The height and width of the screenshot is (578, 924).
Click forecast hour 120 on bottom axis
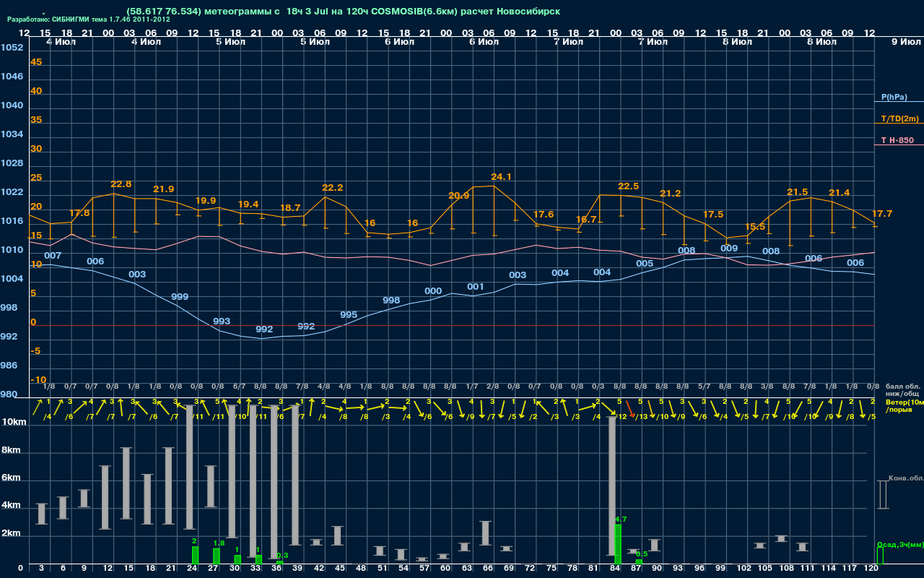click(x=871, y=570)
